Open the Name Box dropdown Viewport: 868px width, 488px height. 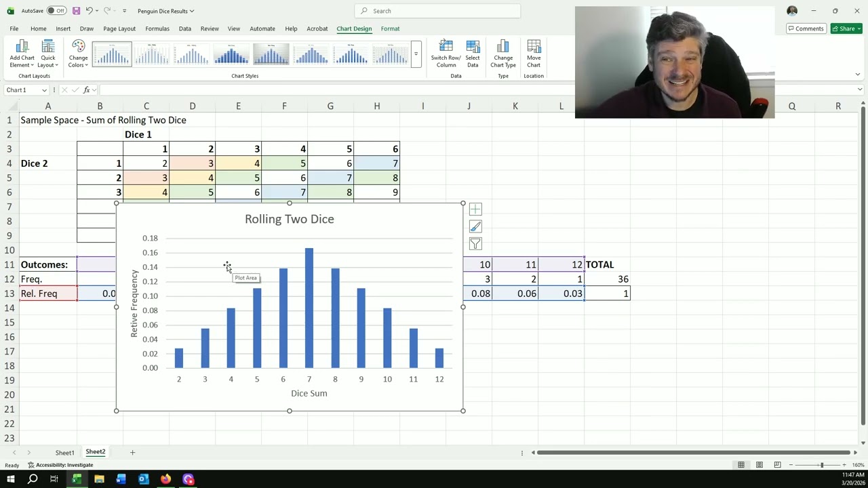click(45, 90)
